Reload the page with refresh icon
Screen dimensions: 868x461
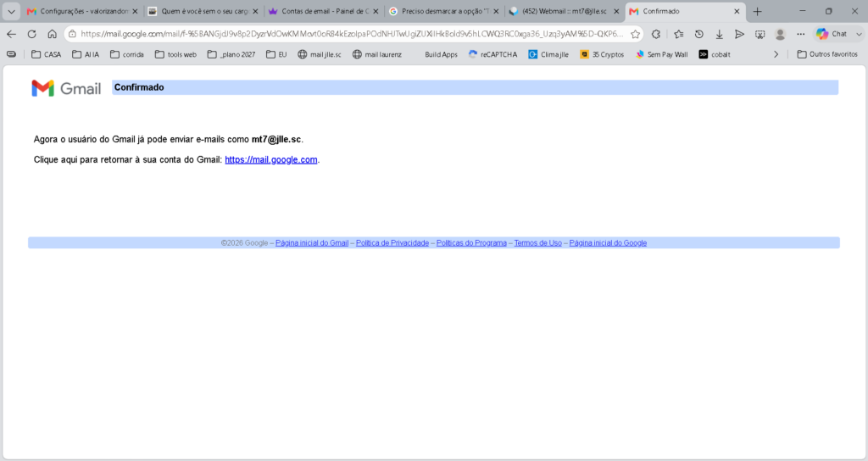[31, 34]
